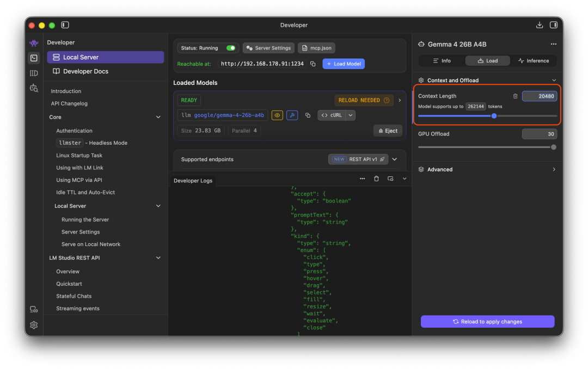Open the downloads icon in title bar
This screenshot has width=588, height=369.
coord(539,25)
